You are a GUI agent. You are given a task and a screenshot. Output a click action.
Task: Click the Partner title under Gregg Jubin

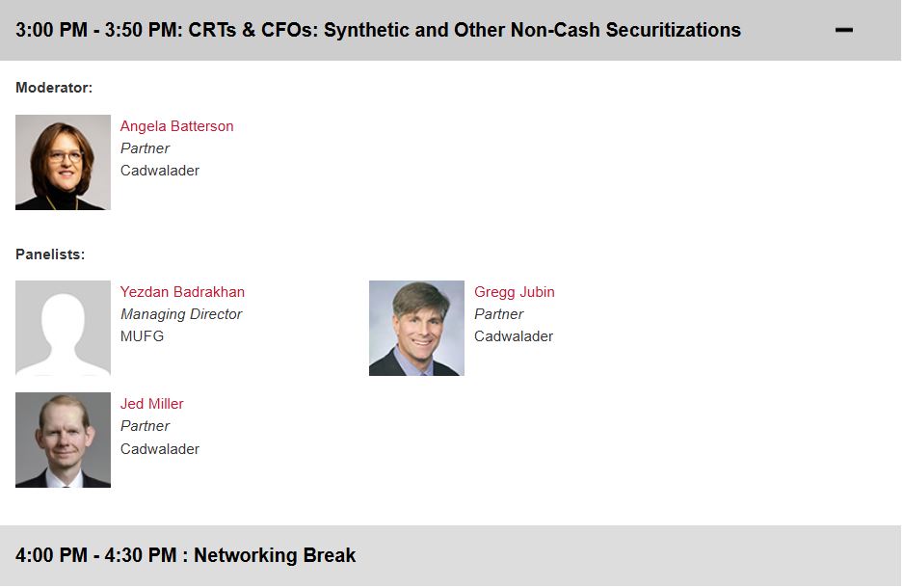pyautogui.click(x=499, y=314)
